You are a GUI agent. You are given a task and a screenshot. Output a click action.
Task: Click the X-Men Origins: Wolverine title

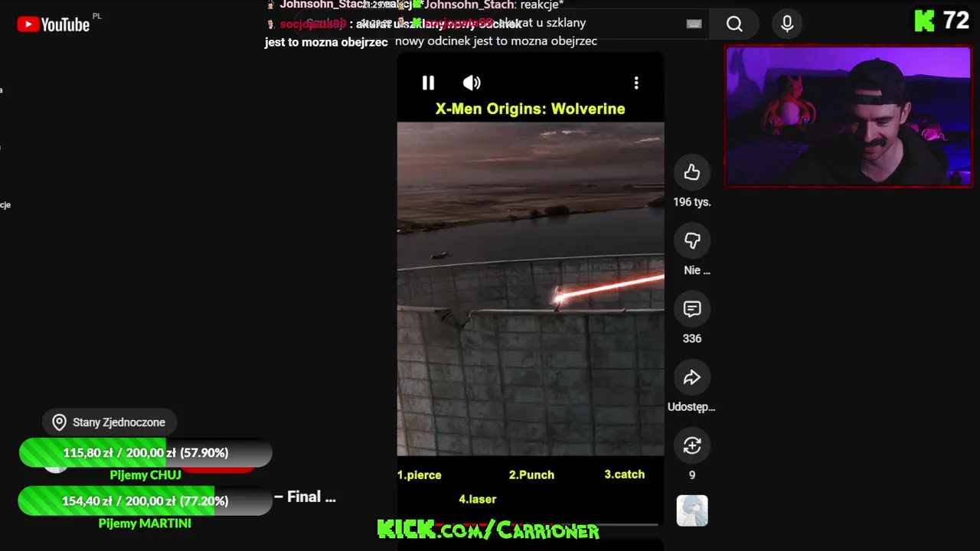(531, 109)
